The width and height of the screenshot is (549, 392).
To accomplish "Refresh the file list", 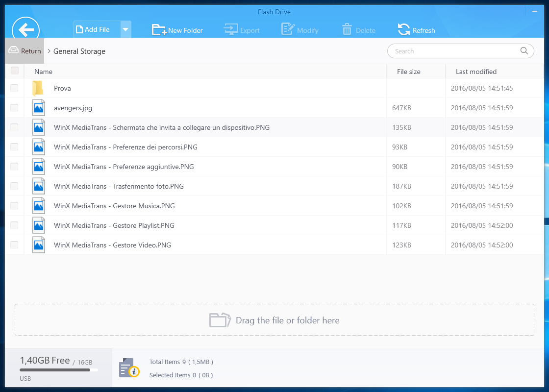I will [417, 30].
